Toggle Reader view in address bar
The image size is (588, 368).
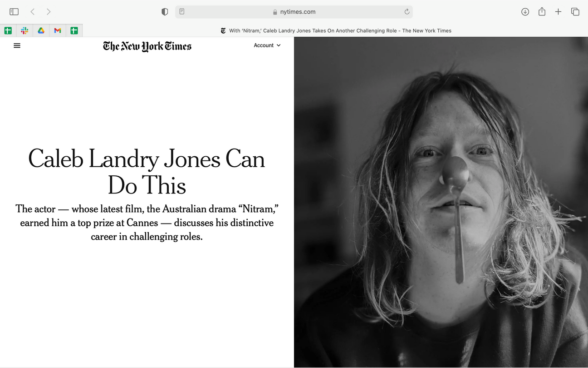182,12
